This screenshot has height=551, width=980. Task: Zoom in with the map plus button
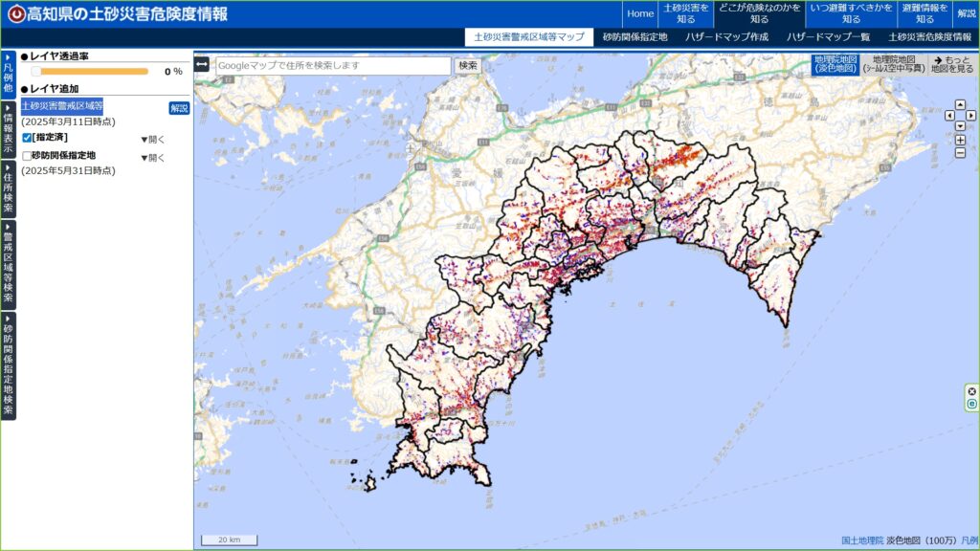[961, 140]
